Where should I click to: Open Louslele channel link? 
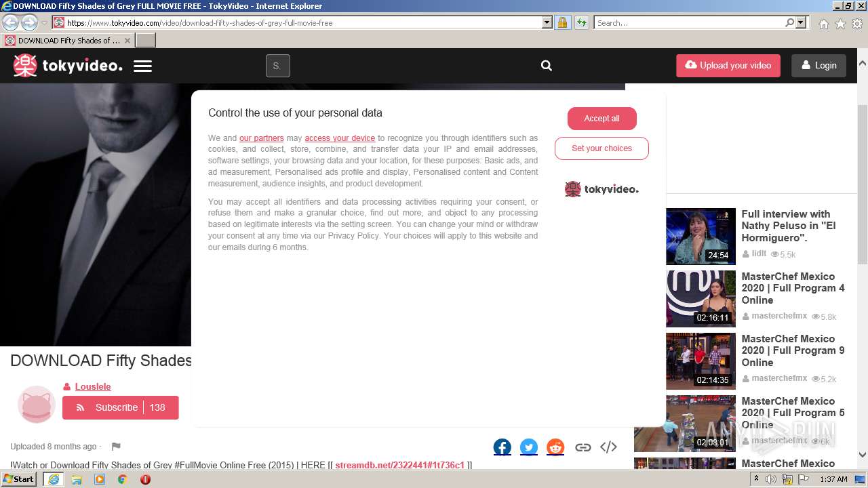pos(93,386)
